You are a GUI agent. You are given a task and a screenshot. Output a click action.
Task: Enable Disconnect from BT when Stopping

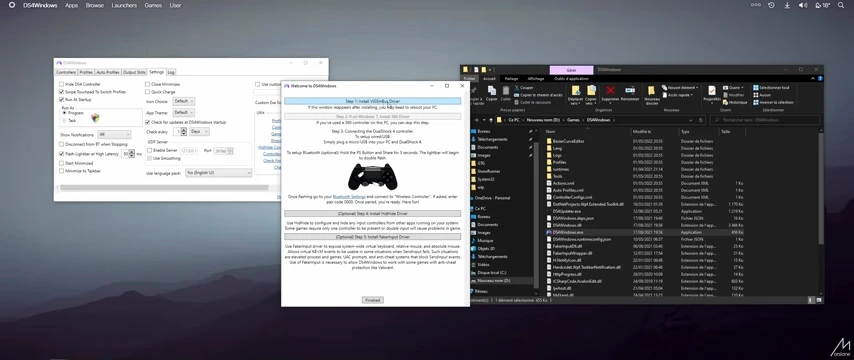click(x=62, y=144)
